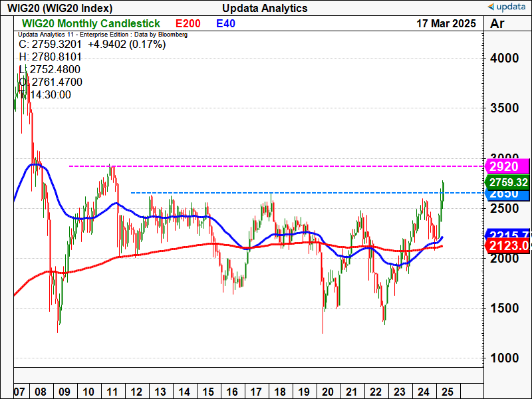
Task: Click the blue E40 legend label
Action: click(x=225, y=23)
